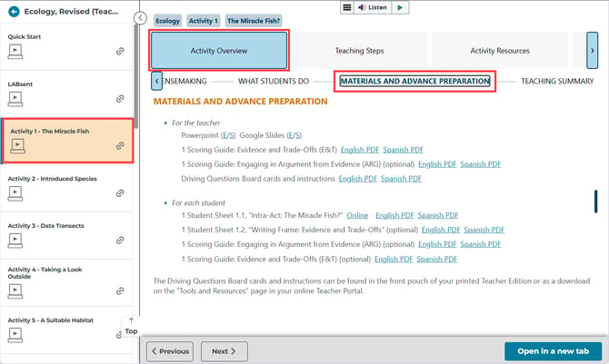Collapse the sidebar with the round chevron button
The image size is (609, 364).
coord(140,18)
